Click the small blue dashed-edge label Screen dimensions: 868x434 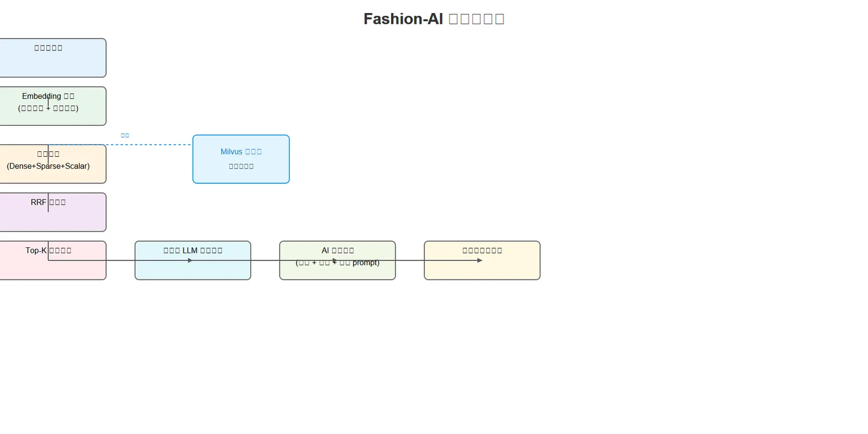coord(125,135)
